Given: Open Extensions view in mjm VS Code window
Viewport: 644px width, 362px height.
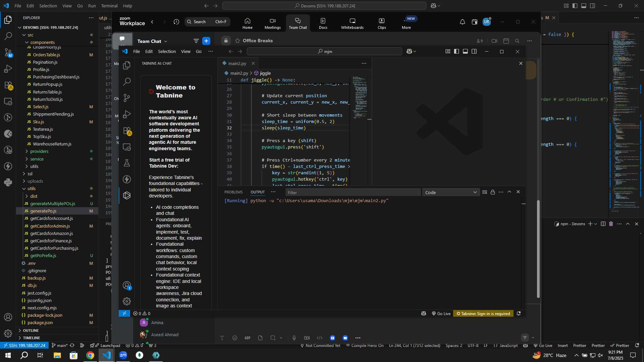Looking at the screenshot, I should (x=127, y=131).
